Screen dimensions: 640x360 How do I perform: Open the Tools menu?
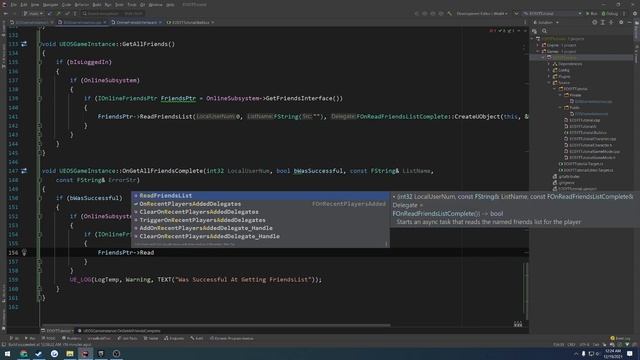[x=131, y=5]
